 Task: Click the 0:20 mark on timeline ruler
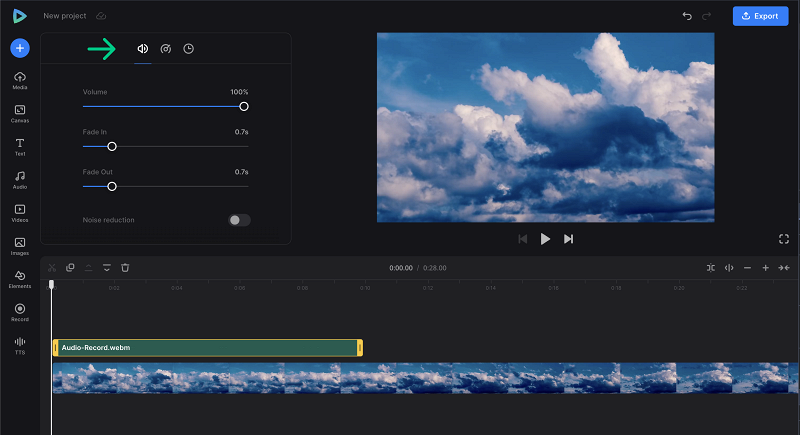click(x=679, y=288)
